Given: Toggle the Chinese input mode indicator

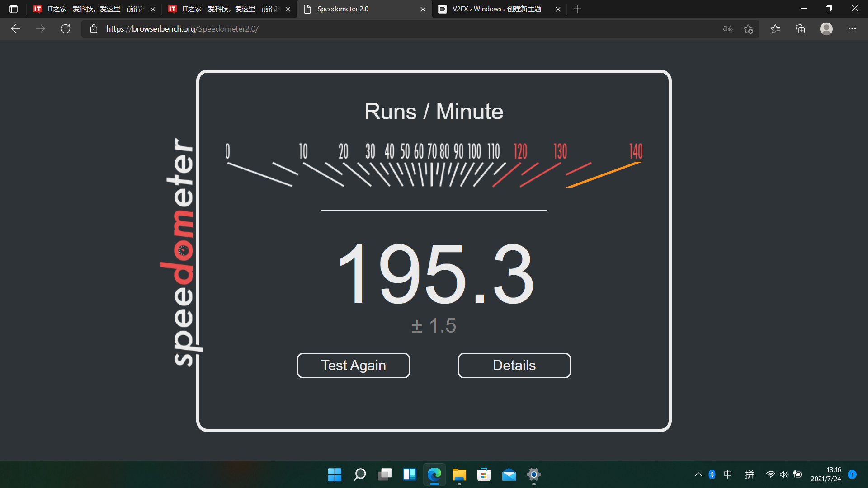Looking at the screenshot, I should coord(727,474).
